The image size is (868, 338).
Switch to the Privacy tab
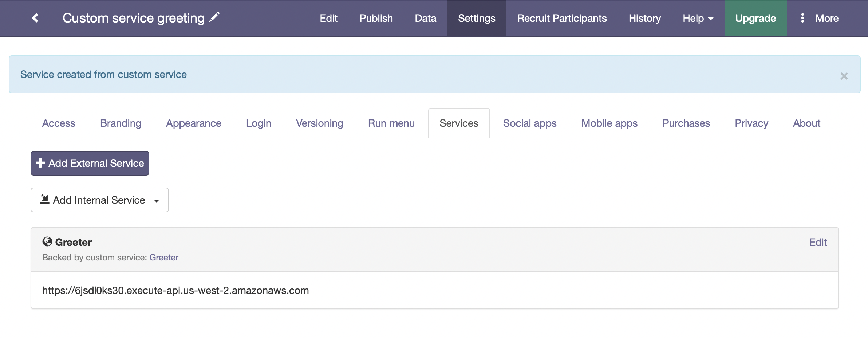(751, 123)
